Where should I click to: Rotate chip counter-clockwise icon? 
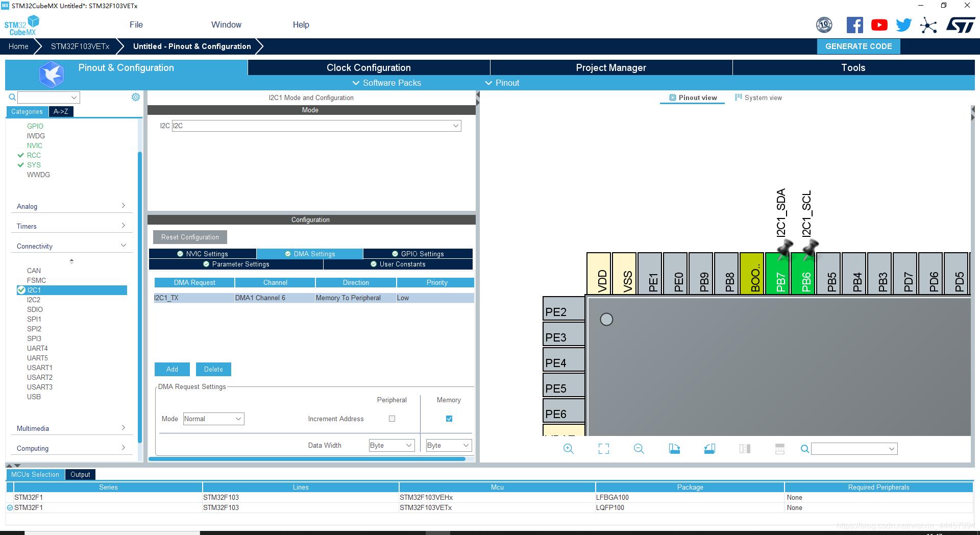(709, 449)
